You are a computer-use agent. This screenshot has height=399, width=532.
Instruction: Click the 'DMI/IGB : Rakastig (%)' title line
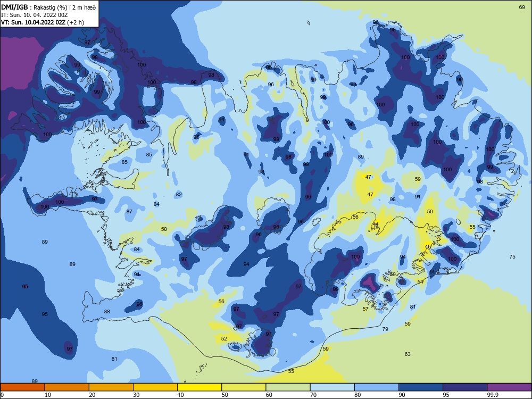[48, 7]
